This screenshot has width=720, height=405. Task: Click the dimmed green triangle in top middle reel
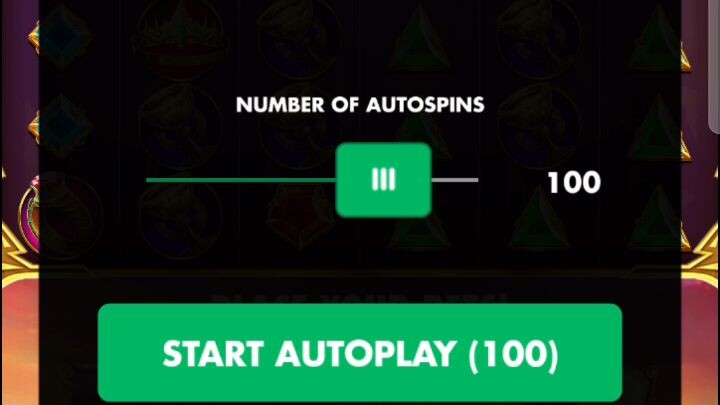click(419, 39)
